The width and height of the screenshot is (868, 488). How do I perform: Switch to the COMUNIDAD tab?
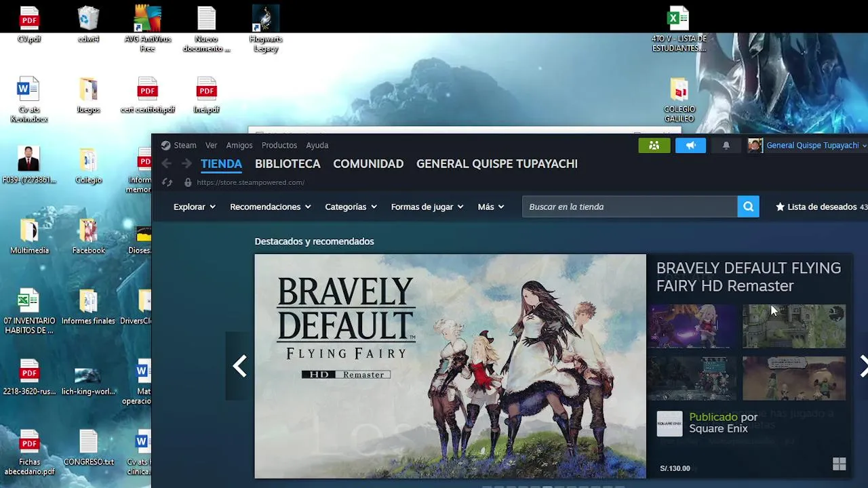tap(368, 164)
